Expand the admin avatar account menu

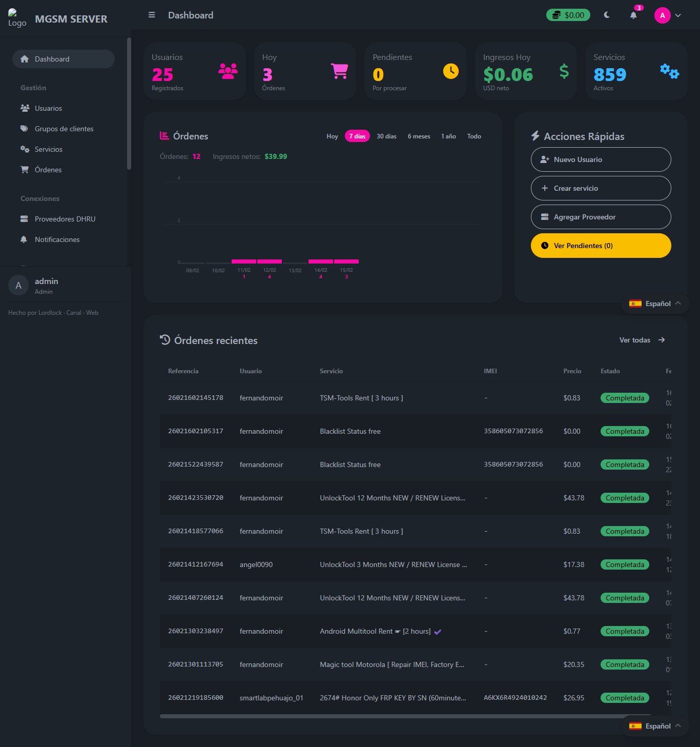(668, 15)
